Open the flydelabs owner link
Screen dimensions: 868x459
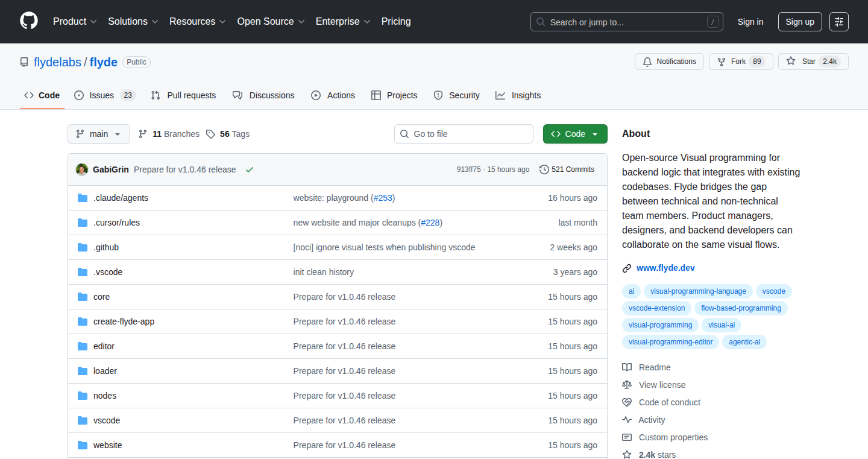pos(57,62)
